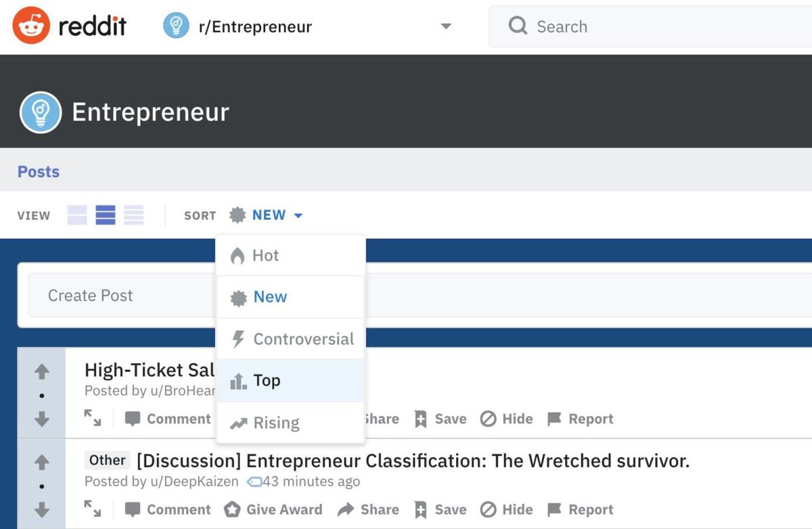Choose New from the sort menu
This screenshot has height=529, width=812.
point(290,297)
